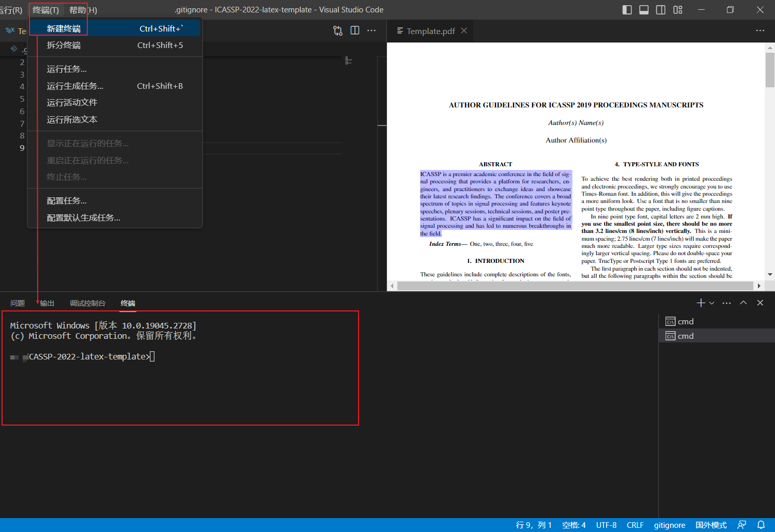Select 运行活动文件 in the menu
The height and width of the screenshot is (532, 775).
click(x=115, y=102)
